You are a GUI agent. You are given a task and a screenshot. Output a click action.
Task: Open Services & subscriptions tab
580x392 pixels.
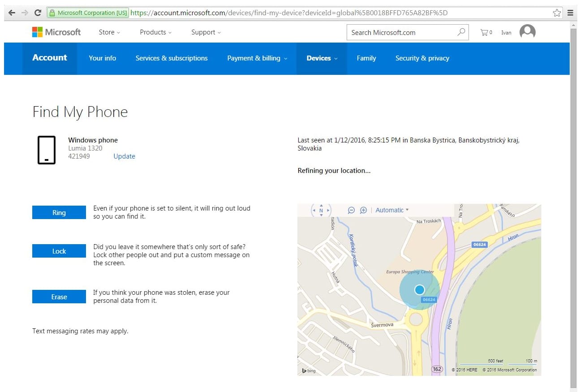point(172,58)
